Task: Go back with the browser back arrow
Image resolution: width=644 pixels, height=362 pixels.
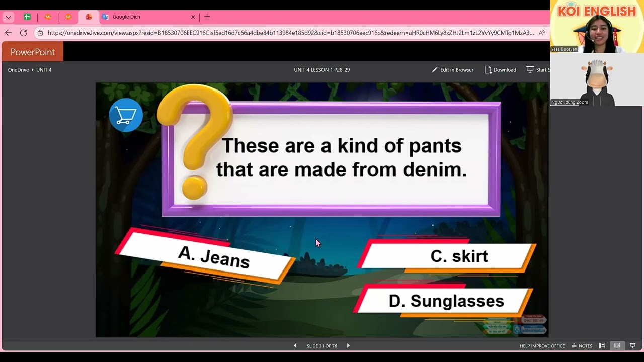Action: coord(8,33)
